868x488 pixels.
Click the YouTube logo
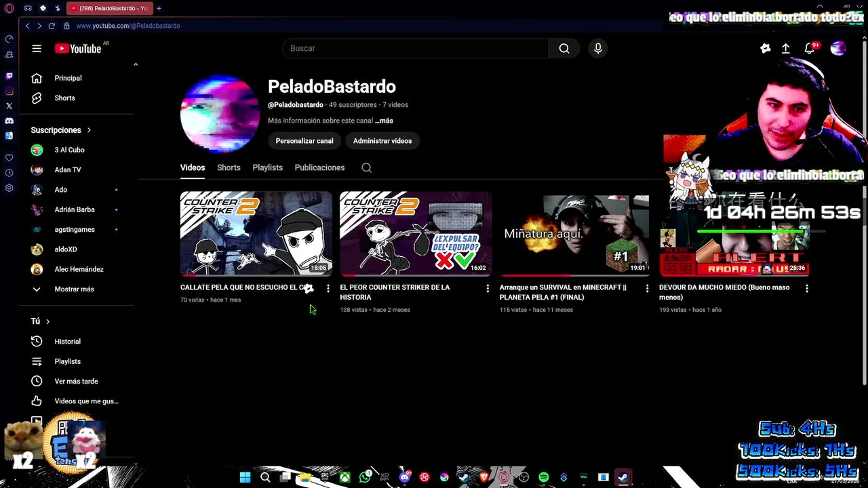78,48
